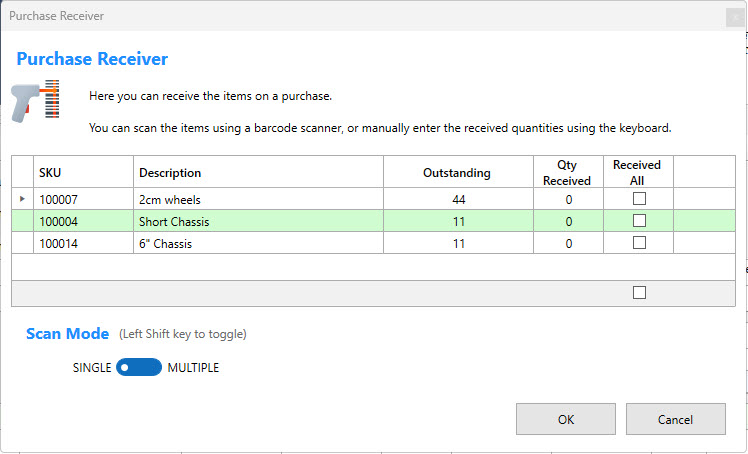Sort by Outstanding column header

point(457,173)
